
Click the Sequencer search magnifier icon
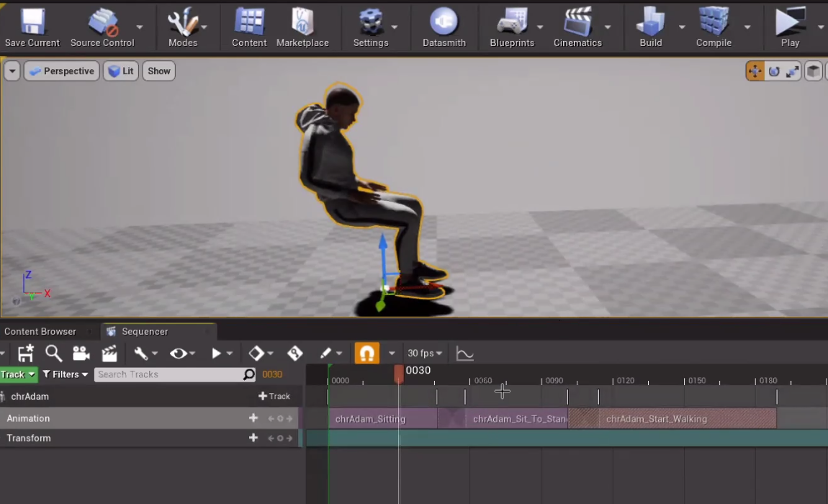tap(53, 353)
